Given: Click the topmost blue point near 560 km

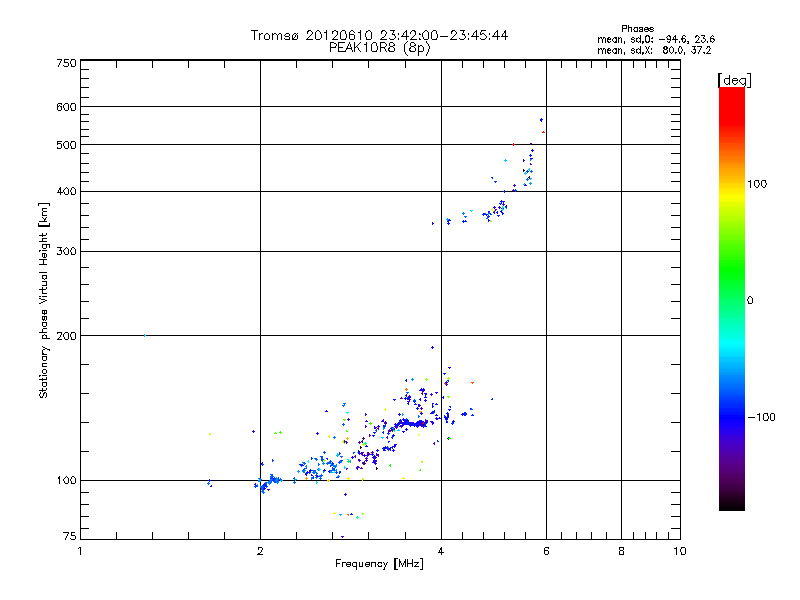Looking at the screenshot, I should [541, 120].
